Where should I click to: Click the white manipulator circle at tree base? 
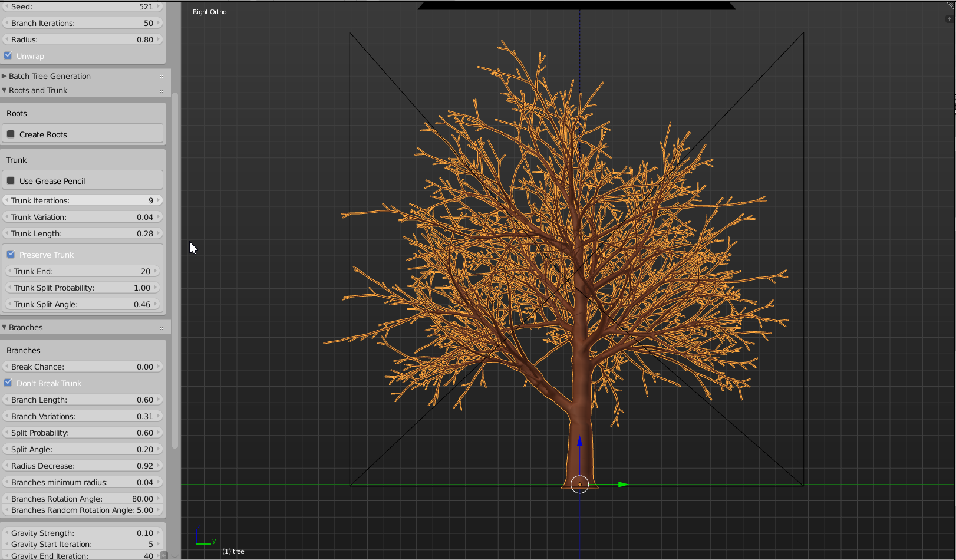pos(579,485)
